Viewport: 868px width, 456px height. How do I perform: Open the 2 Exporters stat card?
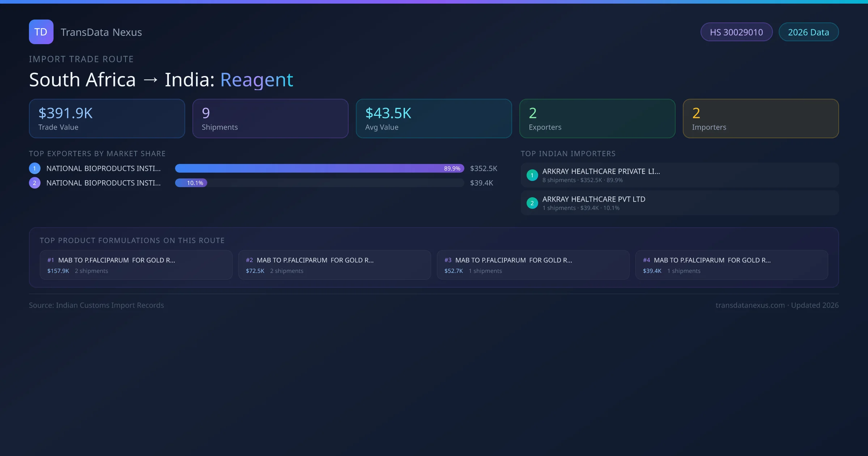pyautogui.click(x=597, y=119)
